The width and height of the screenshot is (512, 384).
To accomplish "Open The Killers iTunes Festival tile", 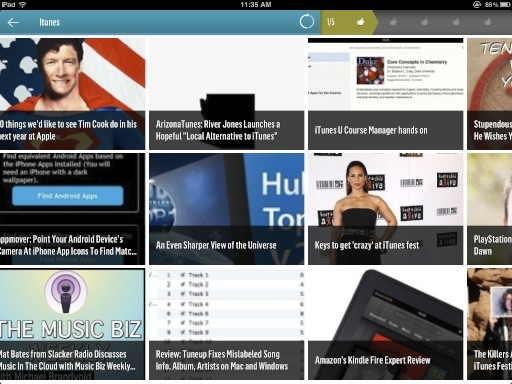I will [489, 324].
